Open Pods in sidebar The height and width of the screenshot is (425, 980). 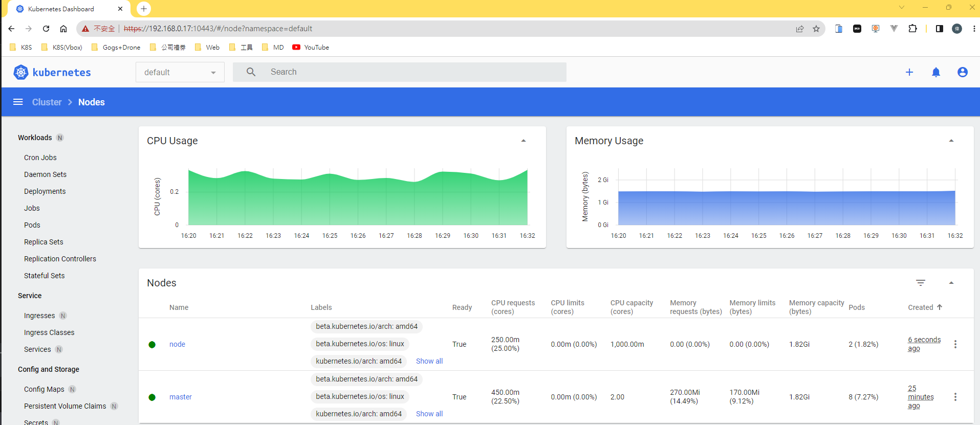click(x=32, y=225)
